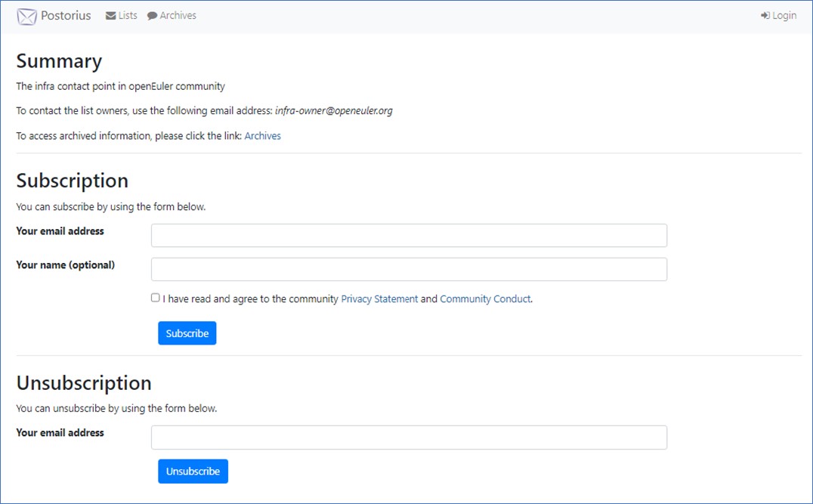Open the Lists menu item
Screen dimensions: 813x504
(x=128, y=16)
